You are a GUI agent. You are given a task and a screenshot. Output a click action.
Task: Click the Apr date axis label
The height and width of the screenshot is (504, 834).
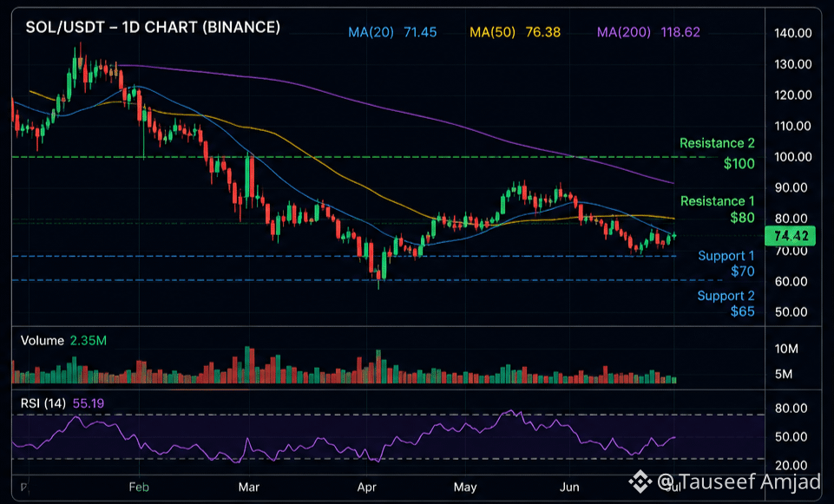pyautogui.click(x=367, y=487)
